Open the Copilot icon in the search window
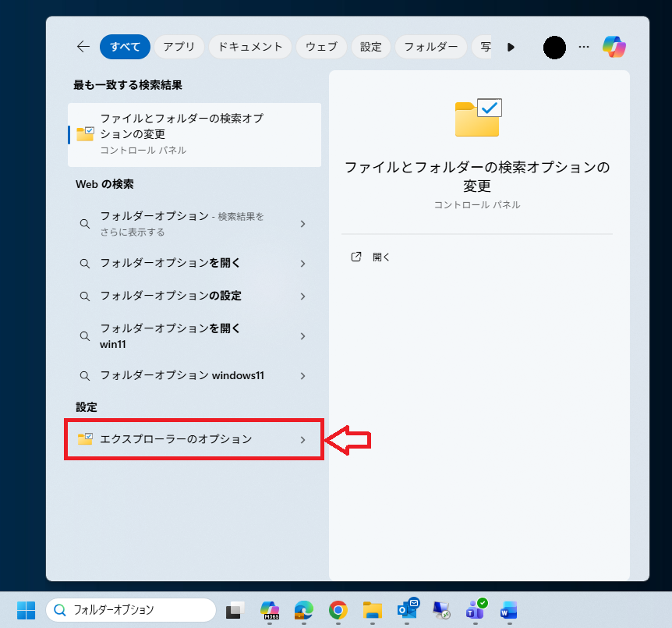Viewport: 672px width, 628px height. [x=615, y=48]
